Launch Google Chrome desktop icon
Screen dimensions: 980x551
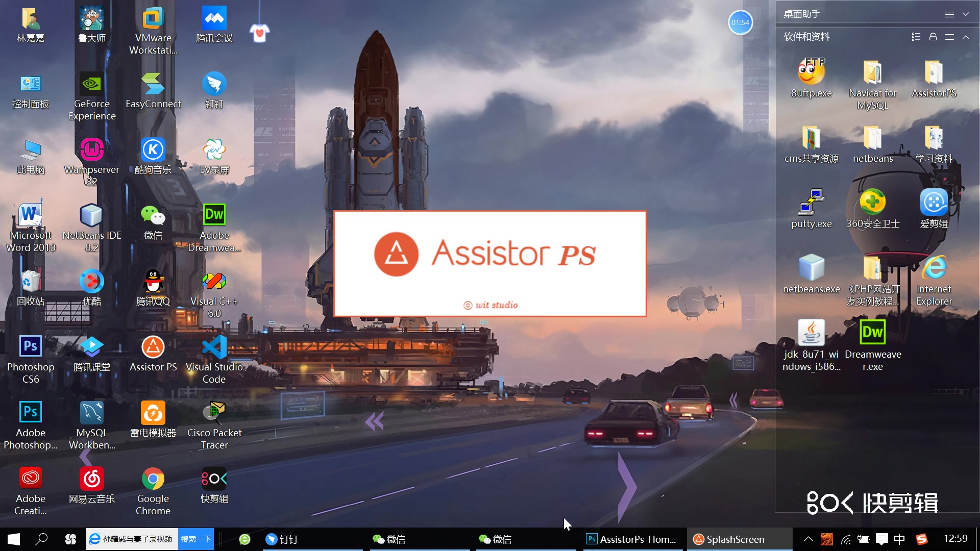click(153, 491)
